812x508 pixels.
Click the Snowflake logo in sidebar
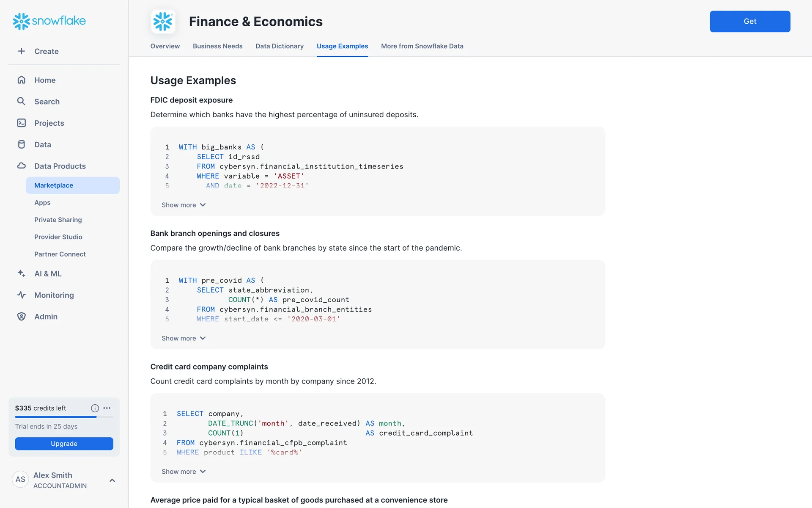[x=49, y=21]
